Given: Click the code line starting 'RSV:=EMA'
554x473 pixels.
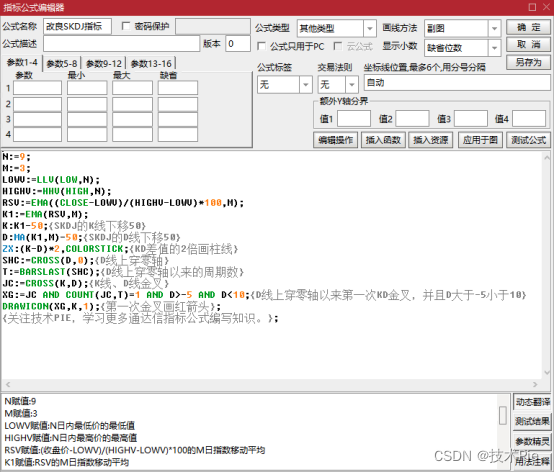Looking at the screenshot, I should 123,203.
